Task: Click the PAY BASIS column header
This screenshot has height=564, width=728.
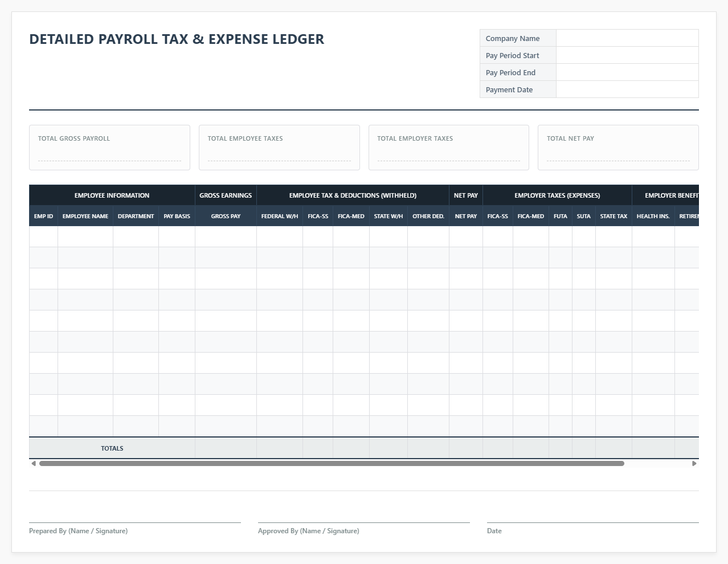Action: (x=177, y=216)
